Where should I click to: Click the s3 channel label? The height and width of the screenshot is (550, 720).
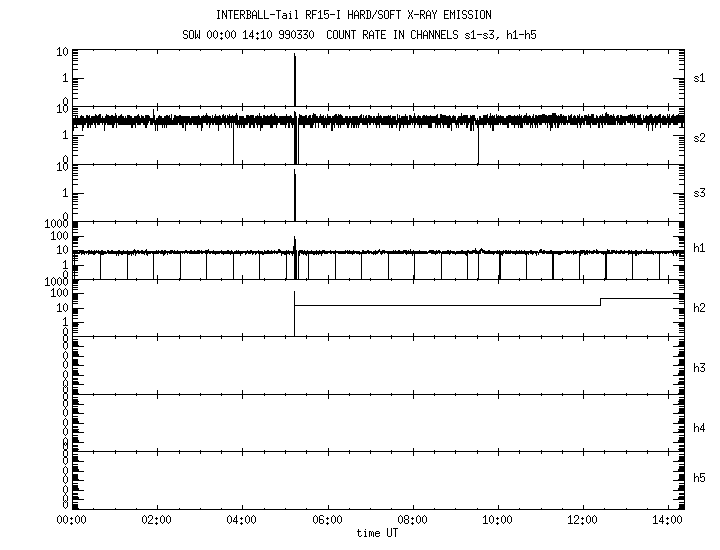(700, 193)
